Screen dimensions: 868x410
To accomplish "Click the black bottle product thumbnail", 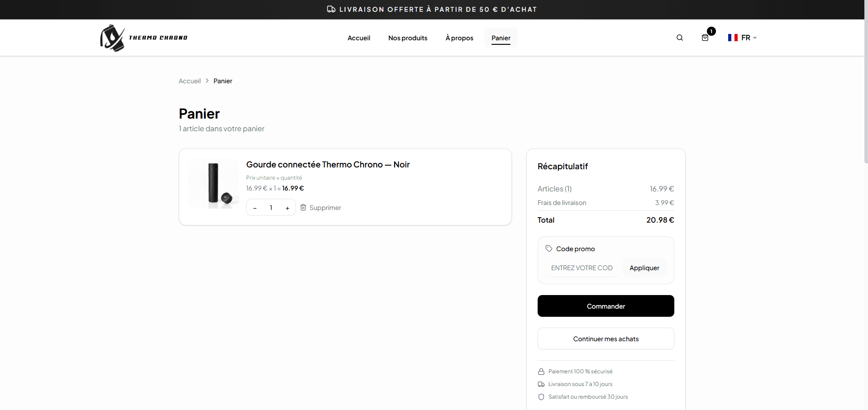I will coord(214,183).
